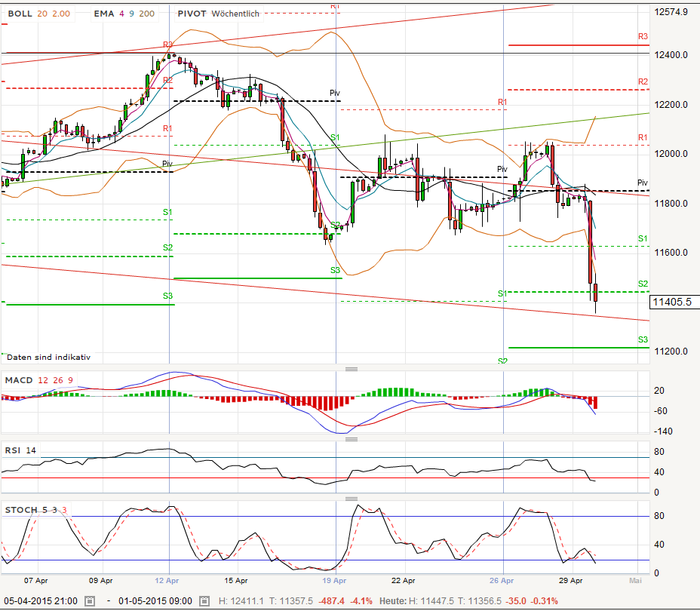Viewport: 700px width, 611px height.
Task: Click the 11600.0 price axis value
Action: (x=671, y=253)
